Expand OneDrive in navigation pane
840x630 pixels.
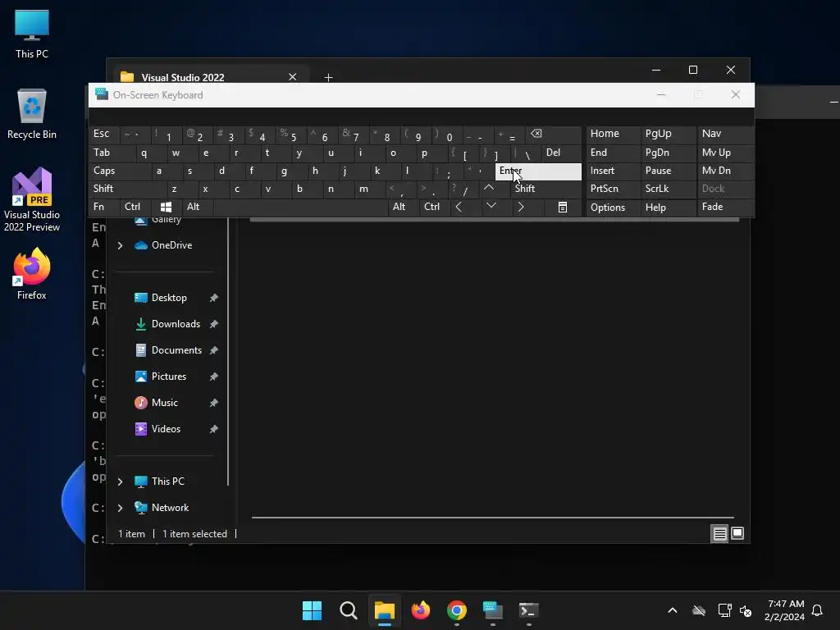(120, 245)
